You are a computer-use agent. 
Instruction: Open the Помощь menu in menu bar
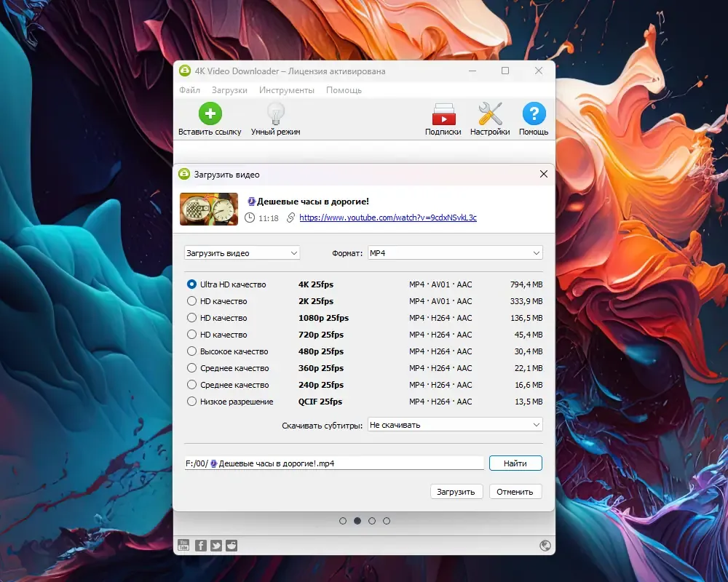pos(344,90)
